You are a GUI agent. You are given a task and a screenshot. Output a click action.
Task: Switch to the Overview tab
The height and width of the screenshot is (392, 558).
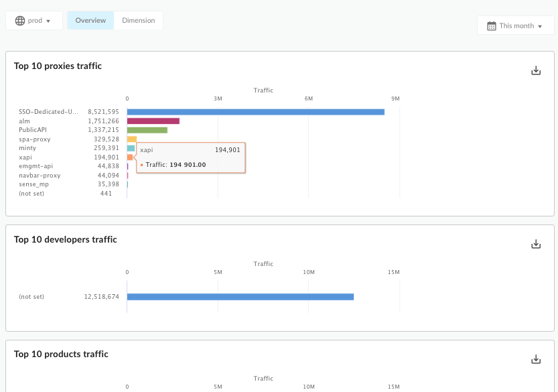90,21
